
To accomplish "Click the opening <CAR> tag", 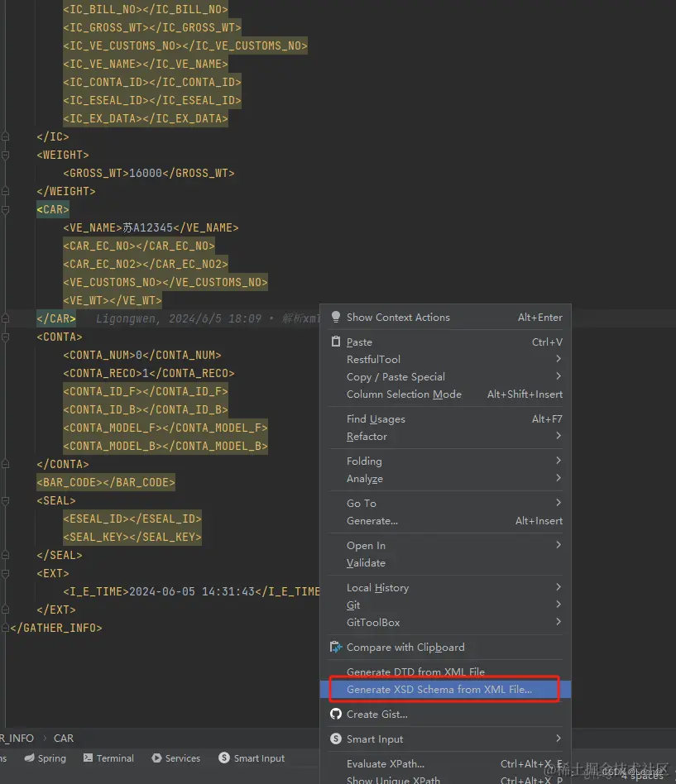I will pyautogui.click(x=52, y=209).
